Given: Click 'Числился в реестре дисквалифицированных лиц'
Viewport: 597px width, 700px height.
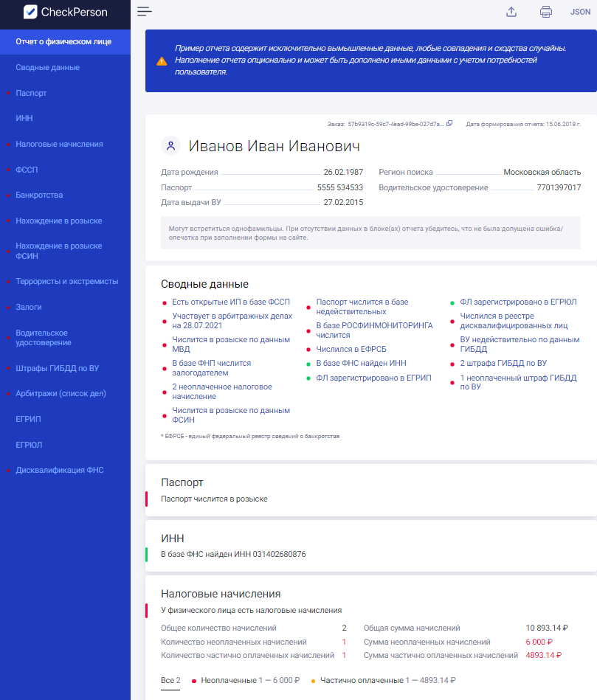Looking at the screenshot, I should coord(514,321).
